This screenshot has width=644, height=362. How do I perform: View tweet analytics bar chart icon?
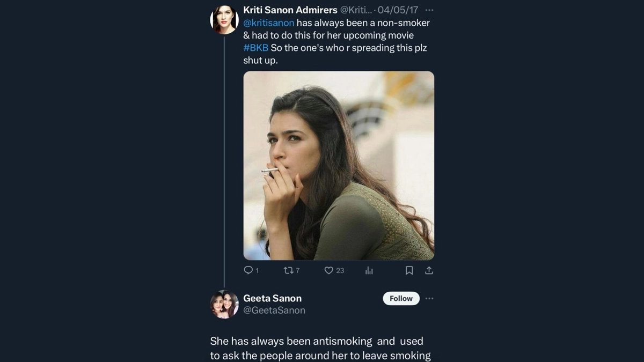pyautogui.click(x=369, y=270)
